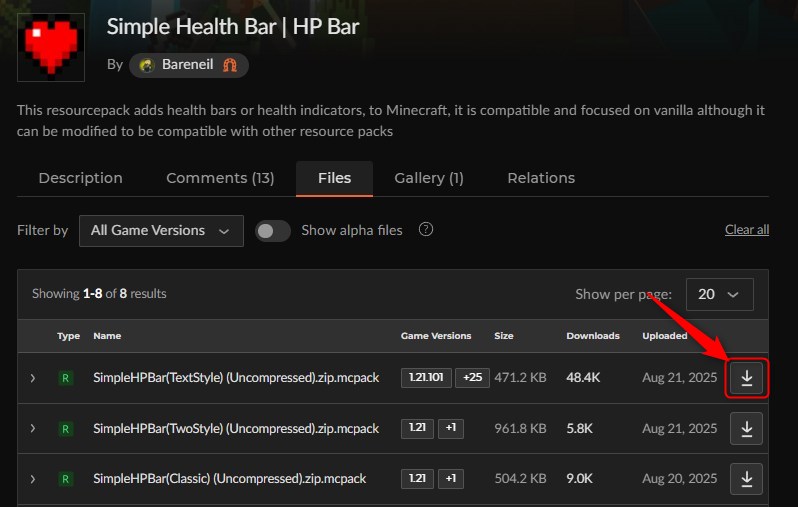Click the 1.21.101 version tag

[426, 378]
